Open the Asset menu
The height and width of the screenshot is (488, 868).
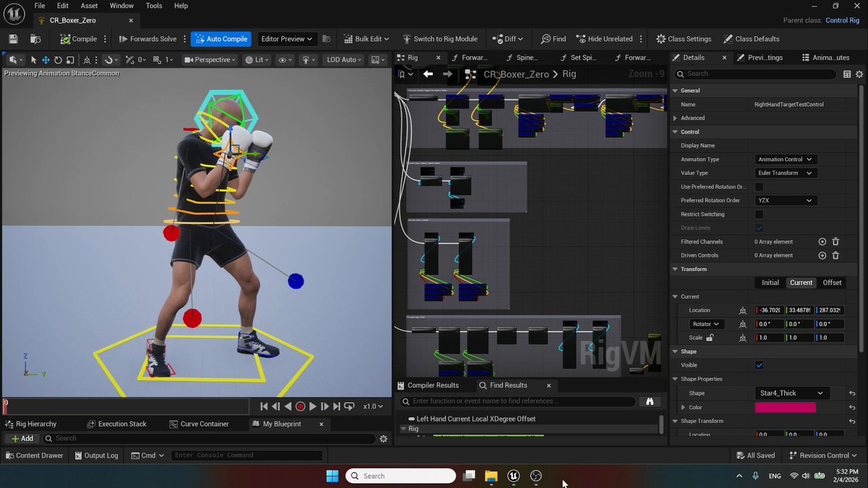click(x=89, y=6)
